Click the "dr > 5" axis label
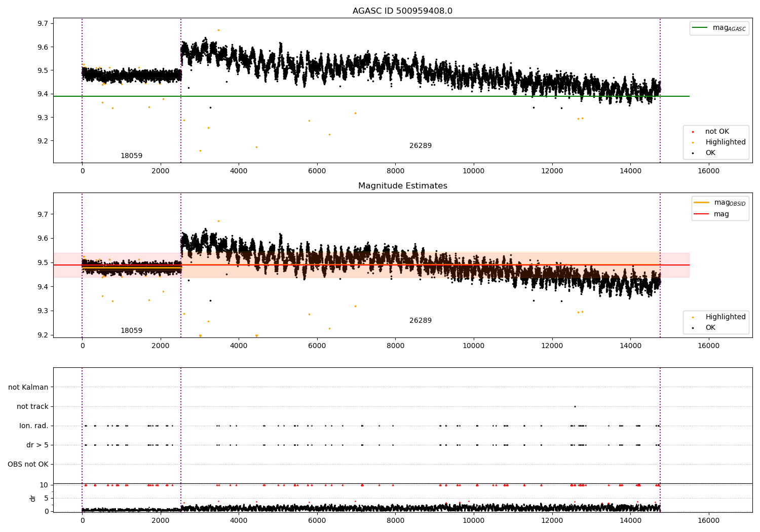 pos(37,445)
